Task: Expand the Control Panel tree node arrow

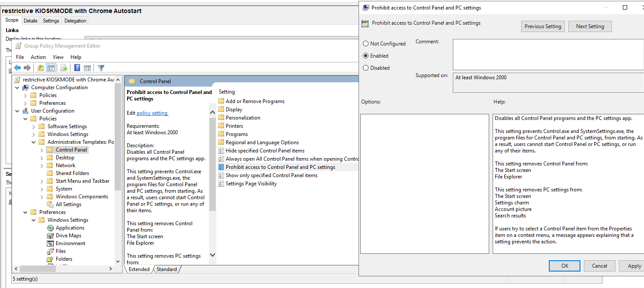Action: pos(42,150)
